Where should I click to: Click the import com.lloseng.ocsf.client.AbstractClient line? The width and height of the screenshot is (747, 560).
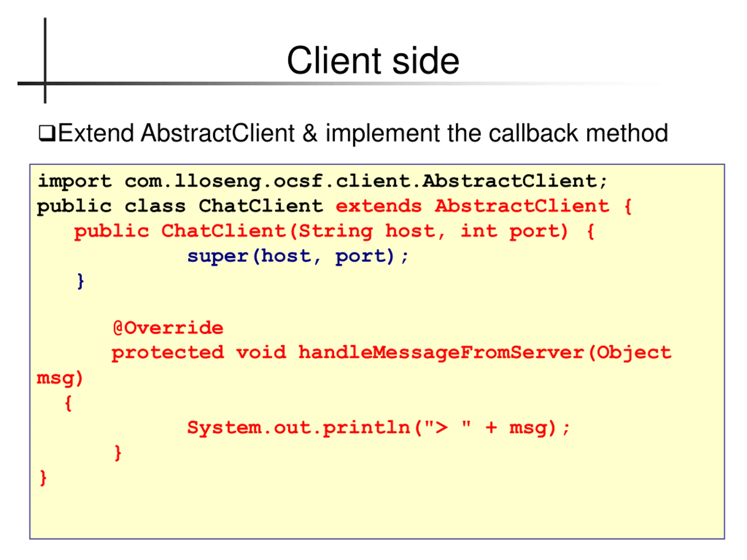pyautogui.click(x=322, y=182)
